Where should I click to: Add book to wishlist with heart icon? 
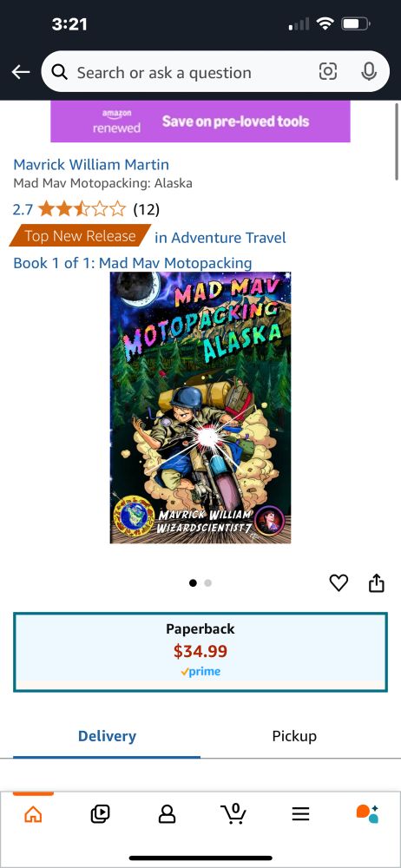tap(339, 583)
